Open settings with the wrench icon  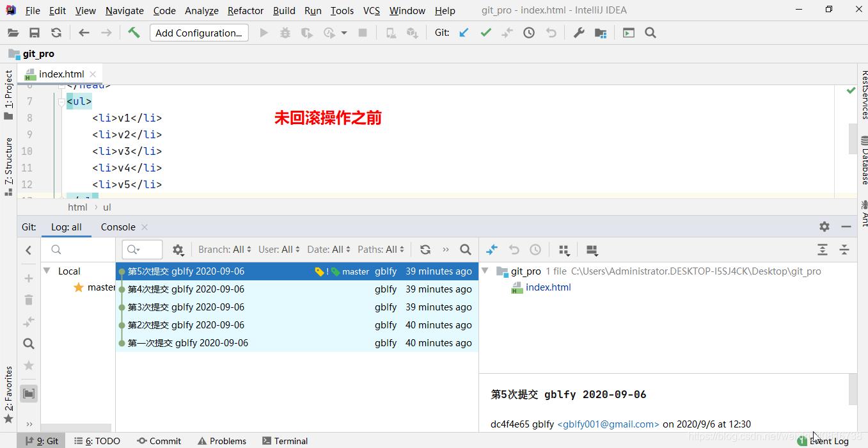(x=579, y=33)
